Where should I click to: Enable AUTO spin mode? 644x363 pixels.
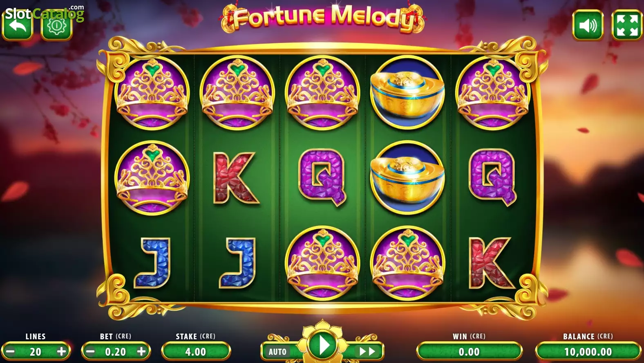[278, 352]
